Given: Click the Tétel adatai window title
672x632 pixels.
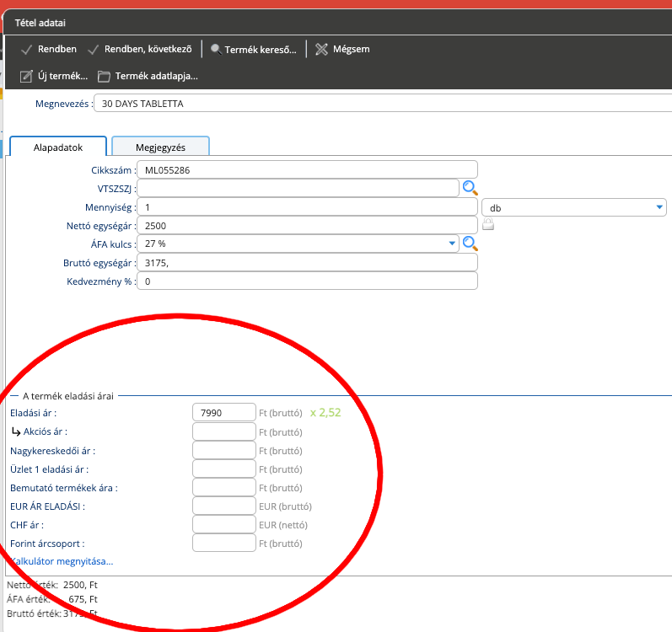Looking at the screenshot, I should pyautogui.click(x=40, y=23).
